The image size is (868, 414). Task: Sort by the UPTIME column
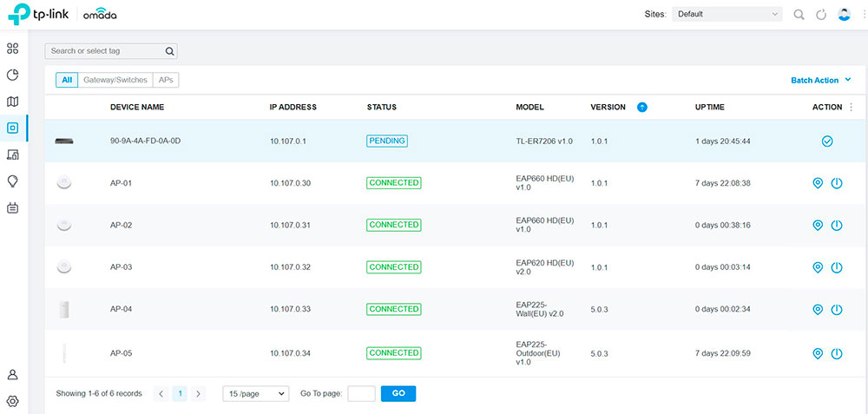(710, 108)
